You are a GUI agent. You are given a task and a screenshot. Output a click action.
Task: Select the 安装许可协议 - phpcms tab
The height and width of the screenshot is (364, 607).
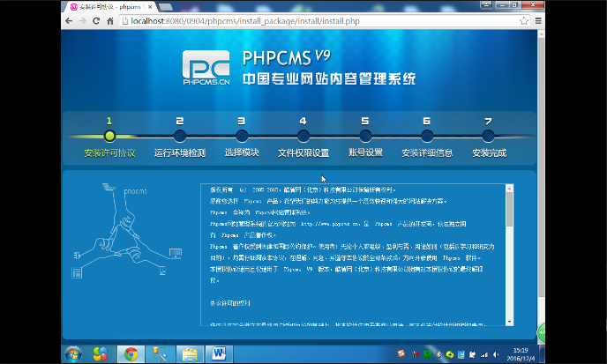tap(109, 7)
